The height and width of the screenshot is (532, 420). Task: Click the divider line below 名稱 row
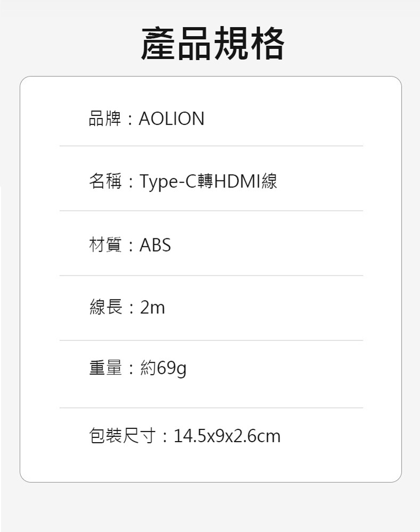[x=211, y=211]
